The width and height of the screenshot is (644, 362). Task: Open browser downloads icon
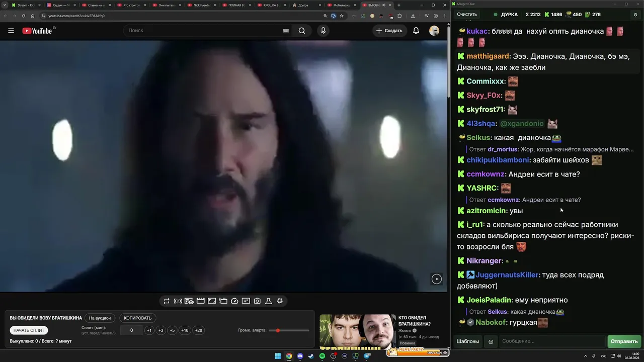coord(413,16)
